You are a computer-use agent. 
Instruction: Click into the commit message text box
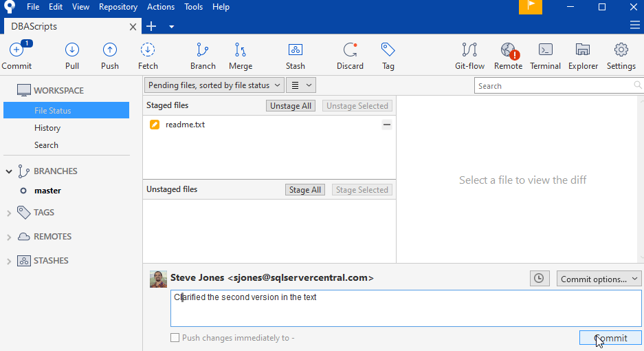[x=406, y=308]
